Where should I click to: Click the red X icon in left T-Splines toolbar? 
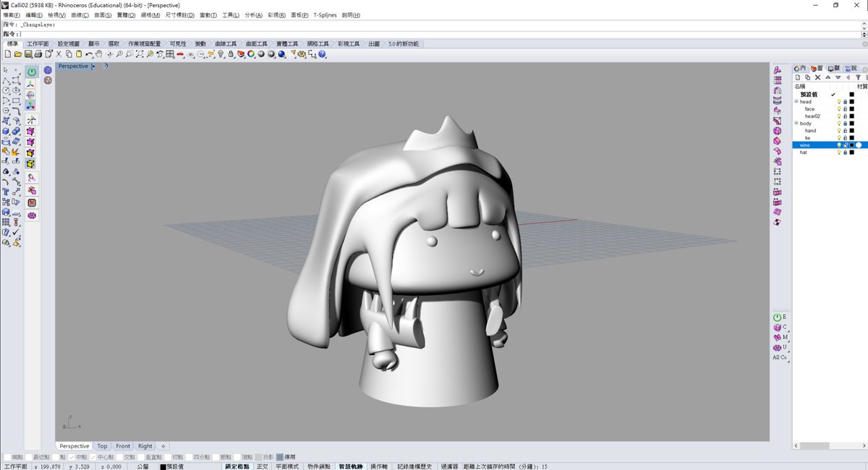tap(32, 203)
